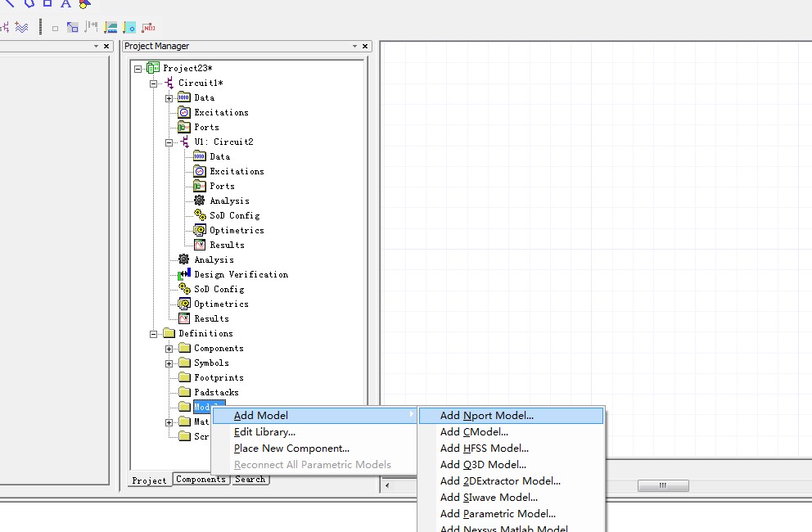Click the green Project23 project icon

click(x=153, y=67)
